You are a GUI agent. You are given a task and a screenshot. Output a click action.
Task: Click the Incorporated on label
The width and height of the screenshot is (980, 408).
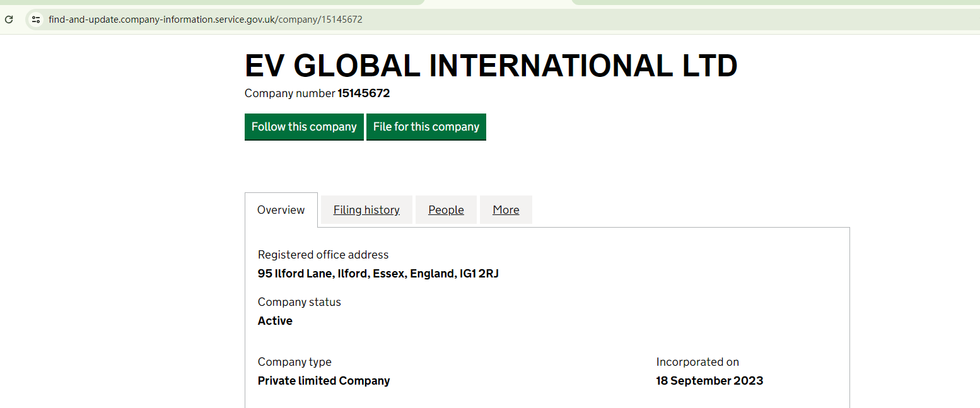click(x=697, y=362)
